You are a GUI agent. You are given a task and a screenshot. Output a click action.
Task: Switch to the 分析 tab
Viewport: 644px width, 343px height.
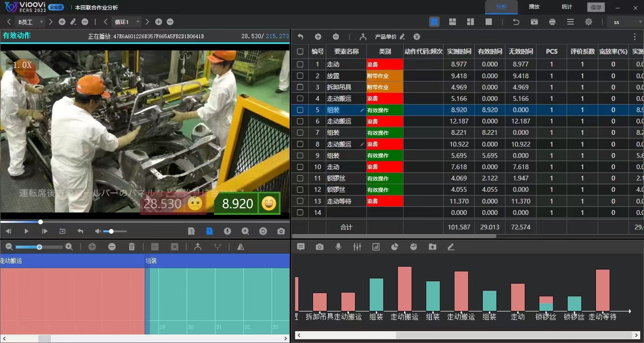501,7
